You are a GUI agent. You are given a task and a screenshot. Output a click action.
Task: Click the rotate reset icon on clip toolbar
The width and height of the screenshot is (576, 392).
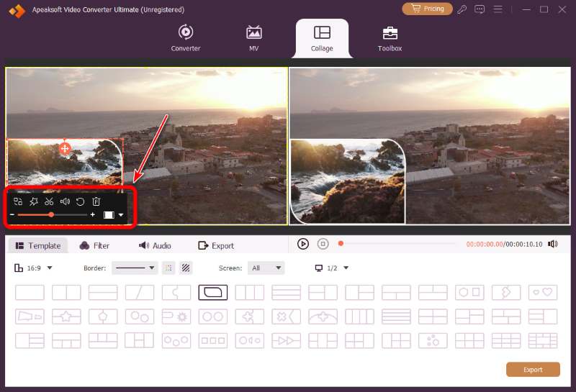tap(80, 201)
